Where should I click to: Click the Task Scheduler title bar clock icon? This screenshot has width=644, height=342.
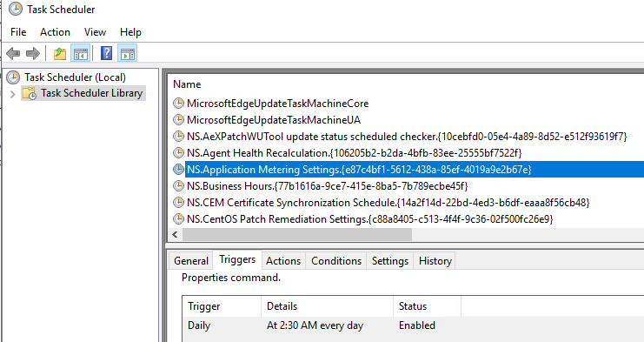point(15,9)
